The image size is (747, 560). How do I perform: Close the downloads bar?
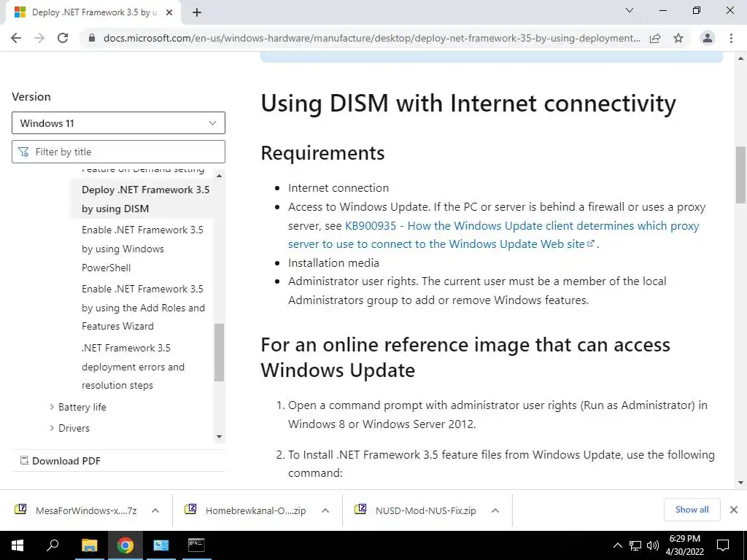click(734, 510)
